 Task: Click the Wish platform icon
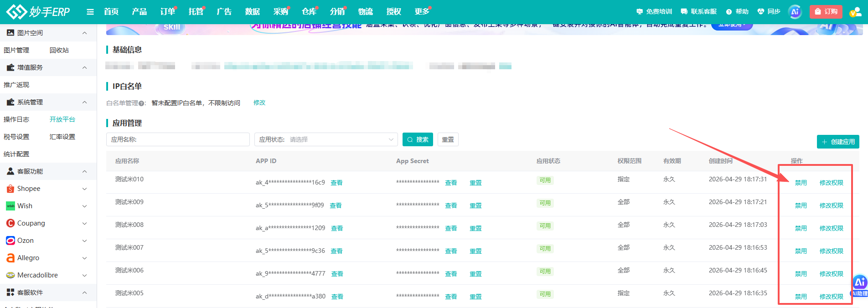pos(10,206)
